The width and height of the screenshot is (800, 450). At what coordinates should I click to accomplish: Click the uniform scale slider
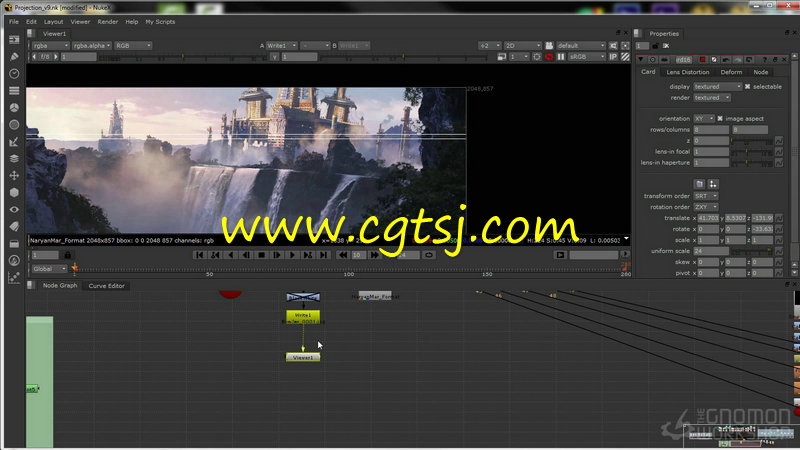(752, 252)
